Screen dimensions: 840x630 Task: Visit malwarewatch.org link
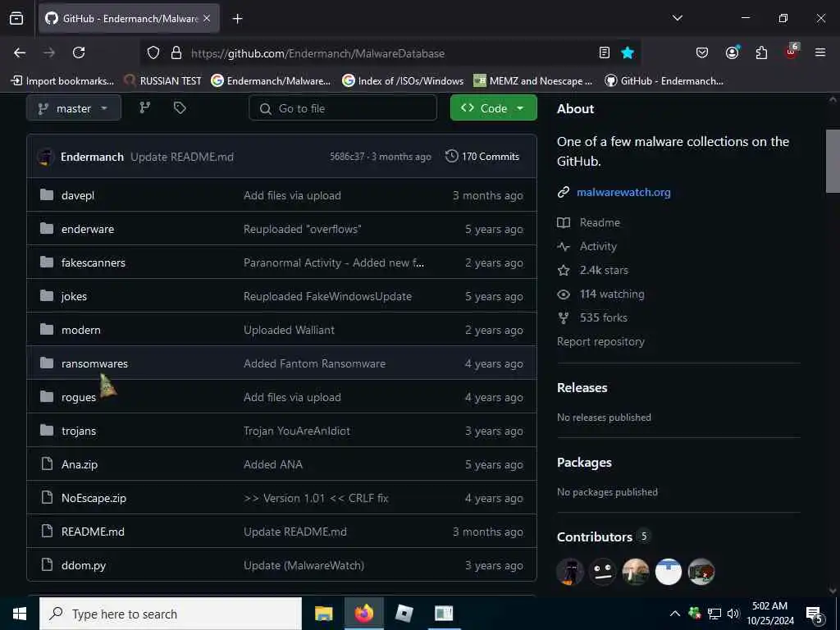[x=623, y=192]
